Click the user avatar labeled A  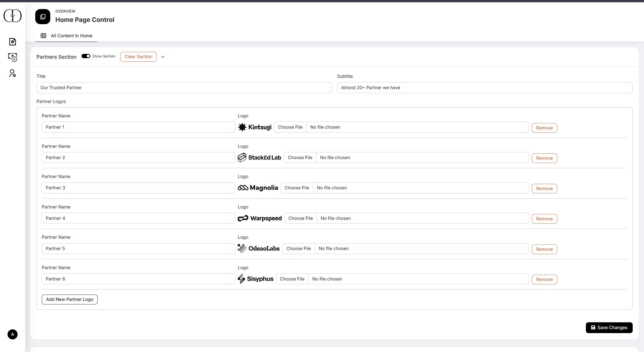(13, 334)
